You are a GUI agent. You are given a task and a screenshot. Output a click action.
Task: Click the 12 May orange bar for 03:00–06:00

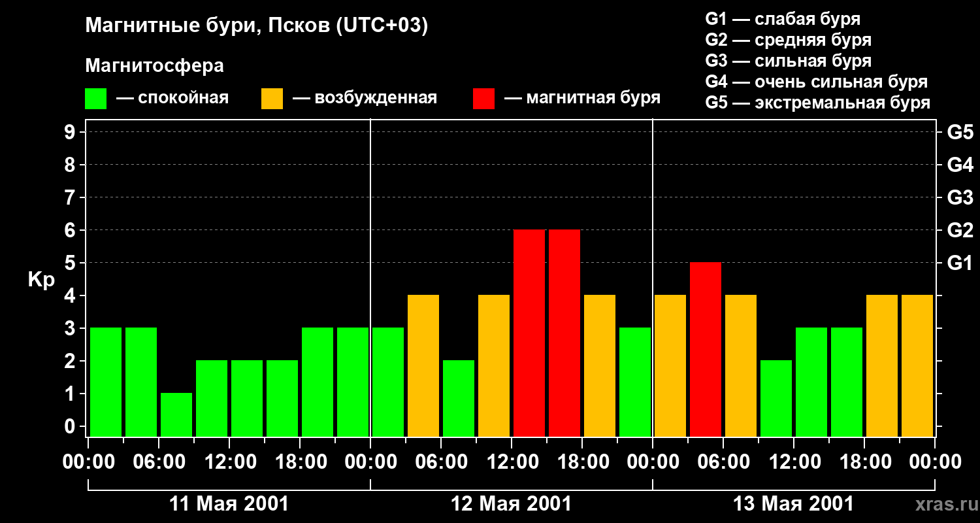coord(423,365)
